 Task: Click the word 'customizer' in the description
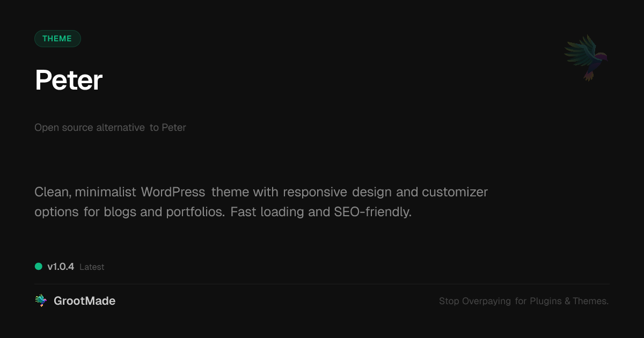(x=455, y=192)
